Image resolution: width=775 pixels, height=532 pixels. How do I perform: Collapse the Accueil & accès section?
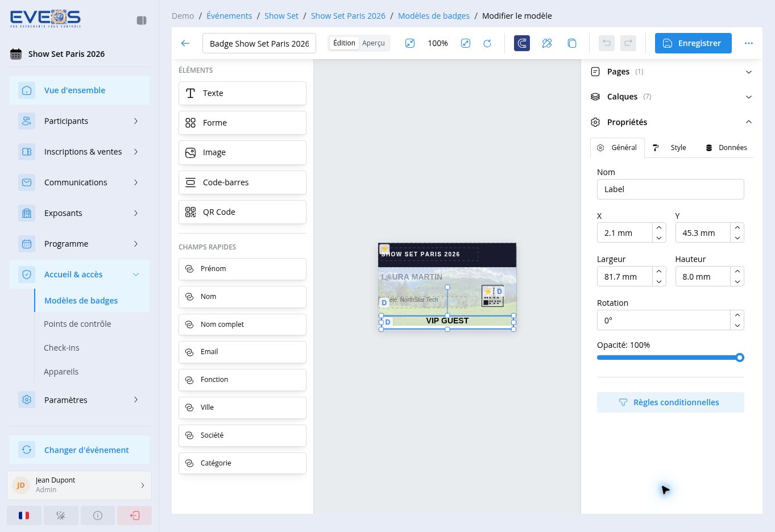coord(79,275)
